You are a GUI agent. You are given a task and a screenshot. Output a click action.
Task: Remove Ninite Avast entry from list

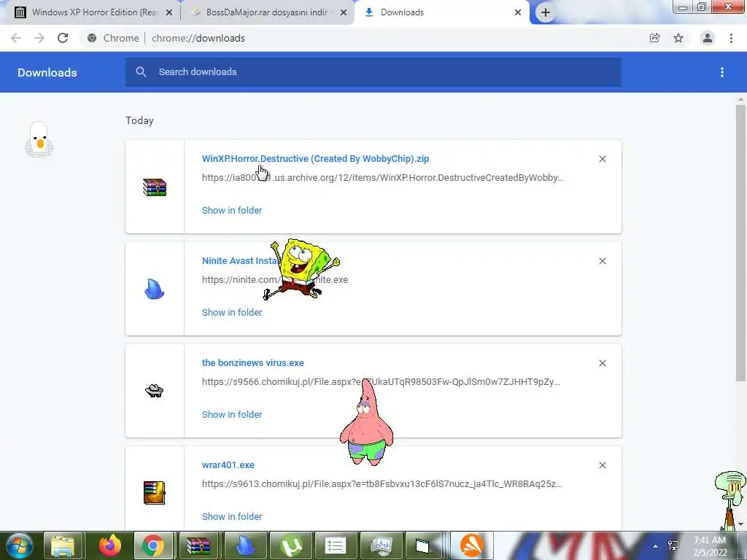(602, 261)
